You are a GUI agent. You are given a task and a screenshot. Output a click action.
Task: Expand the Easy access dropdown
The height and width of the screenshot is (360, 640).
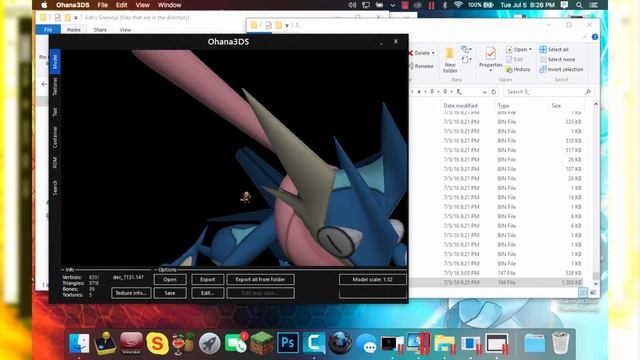click(x=466, y=60)
